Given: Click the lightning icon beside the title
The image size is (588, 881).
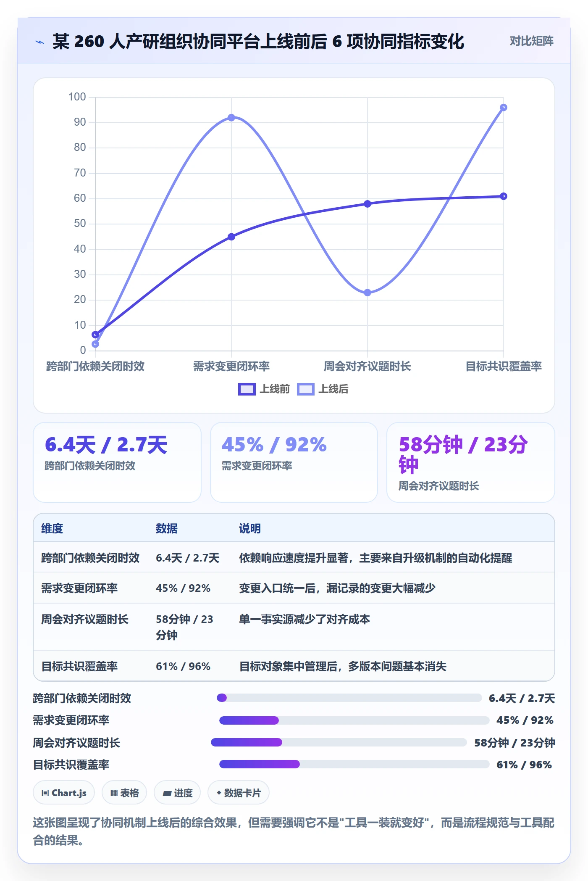Looking at the screenshot, I should 40,42.
